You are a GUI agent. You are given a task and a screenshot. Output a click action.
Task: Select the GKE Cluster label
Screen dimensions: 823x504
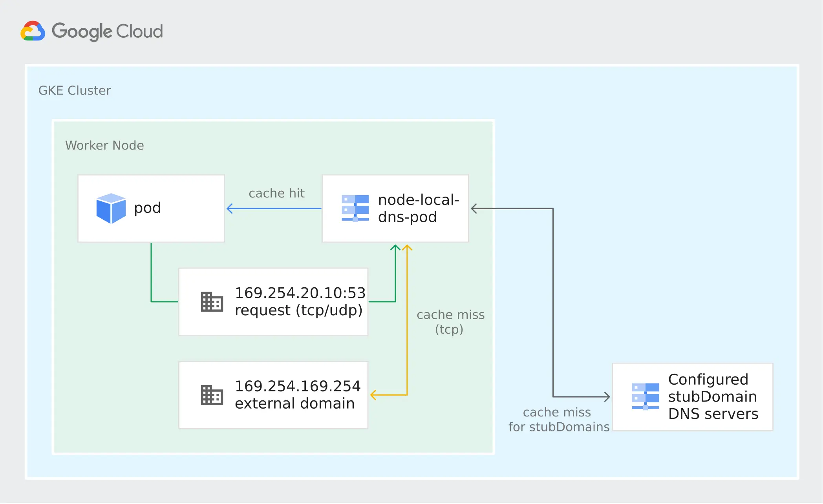pos(75,90)
